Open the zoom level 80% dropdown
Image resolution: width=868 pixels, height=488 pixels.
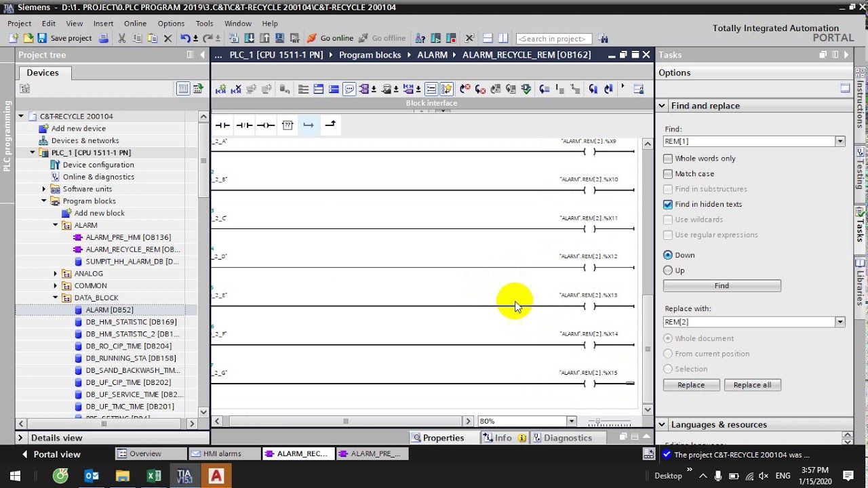click(x=571, y=421)
